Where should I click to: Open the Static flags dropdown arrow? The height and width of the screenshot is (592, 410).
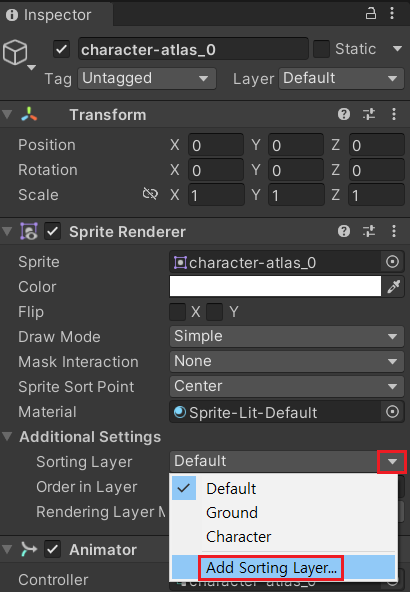point(397,49)
